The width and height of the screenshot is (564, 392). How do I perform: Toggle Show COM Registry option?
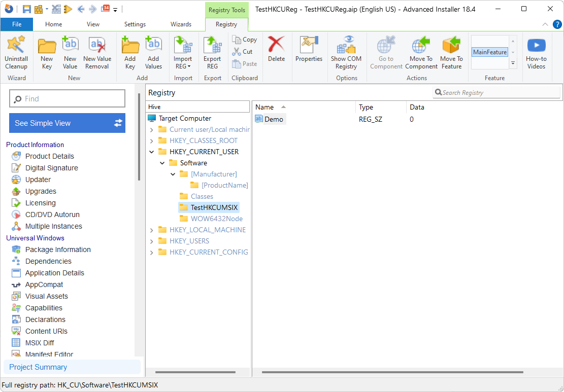[346, 52]
